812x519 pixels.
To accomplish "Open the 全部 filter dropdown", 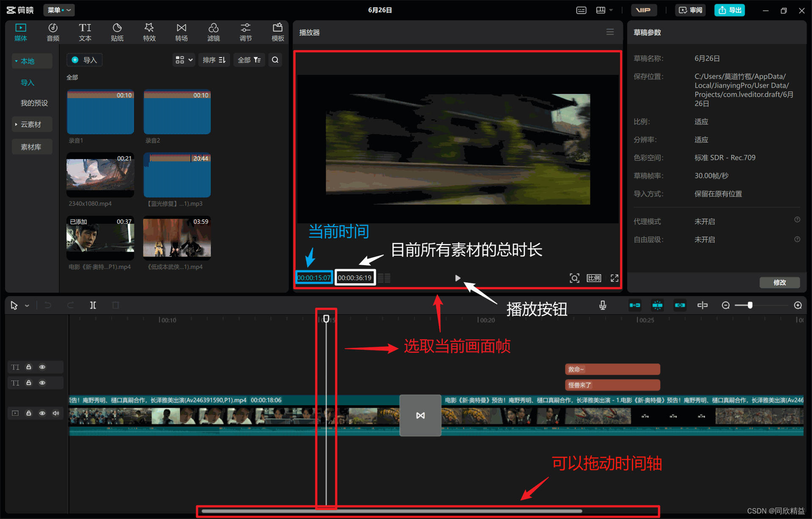I will [x=249, y=60].
